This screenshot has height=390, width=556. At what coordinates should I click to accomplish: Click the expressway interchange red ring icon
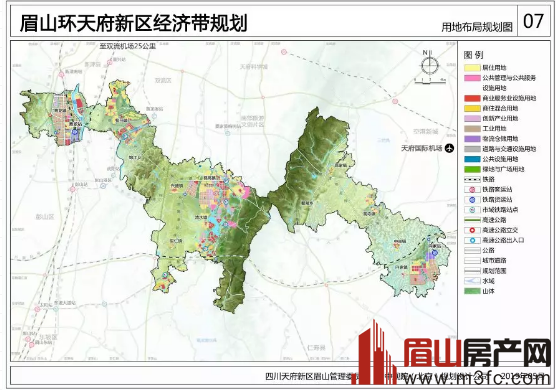[472, 230]
